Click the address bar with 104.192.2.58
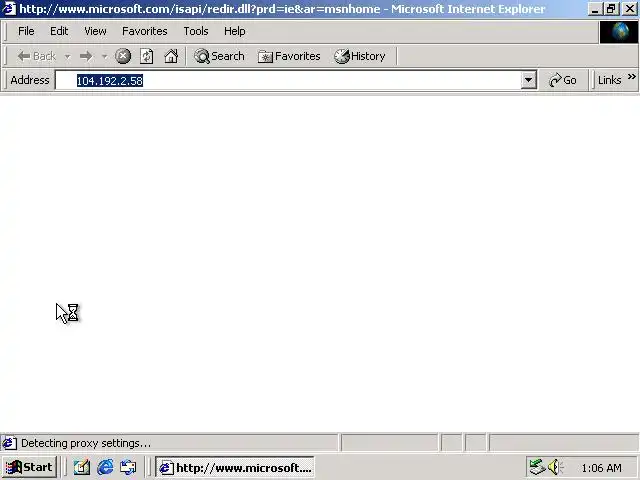The height and width of the screenshot is (480, 640). [x=288, y=80]
